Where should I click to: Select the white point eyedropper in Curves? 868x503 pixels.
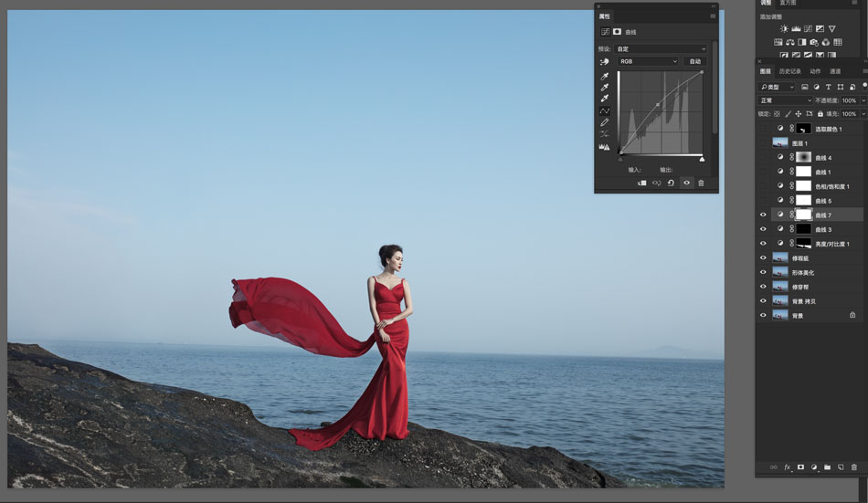click(x=605, y=98)
